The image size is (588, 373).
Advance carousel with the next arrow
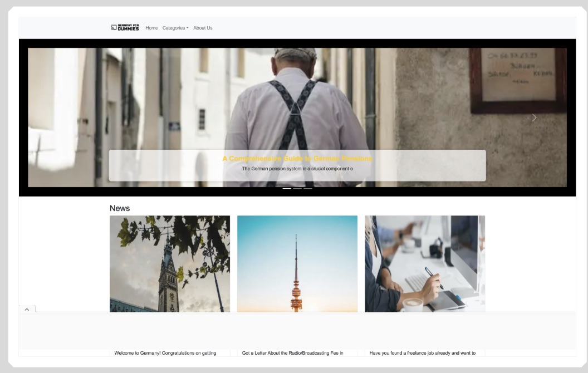point(534,117)
